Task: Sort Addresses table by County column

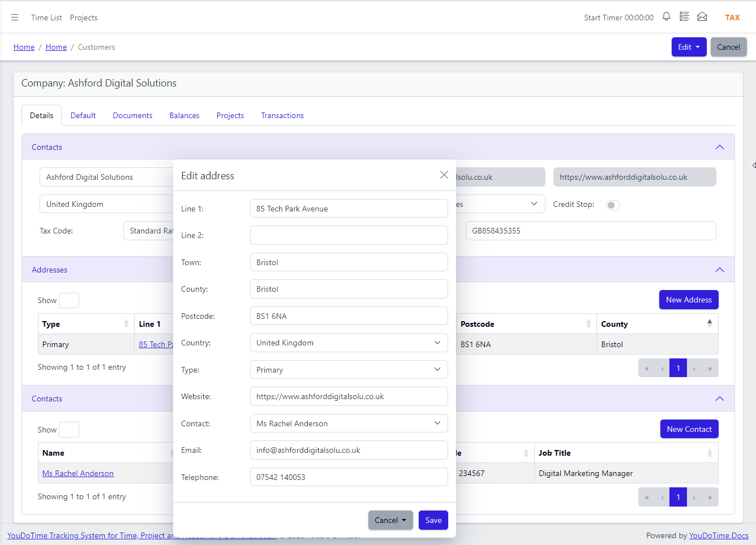Action: coord(657,324)
